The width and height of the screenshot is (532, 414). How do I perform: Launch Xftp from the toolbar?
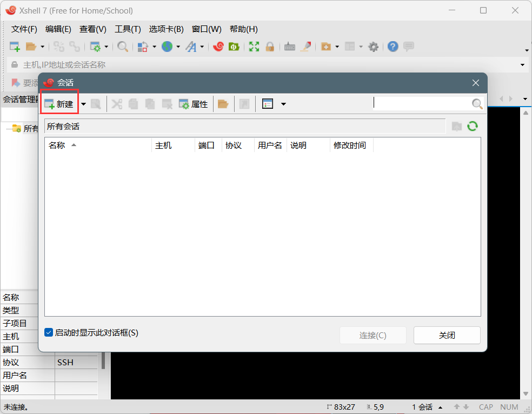click(x=234, y=47)
